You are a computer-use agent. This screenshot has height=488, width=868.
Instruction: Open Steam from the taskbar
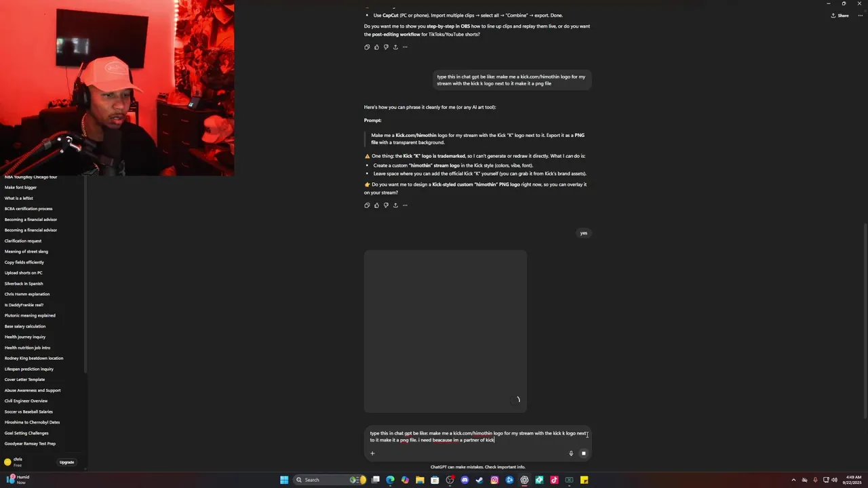click(x=479, y=480)
